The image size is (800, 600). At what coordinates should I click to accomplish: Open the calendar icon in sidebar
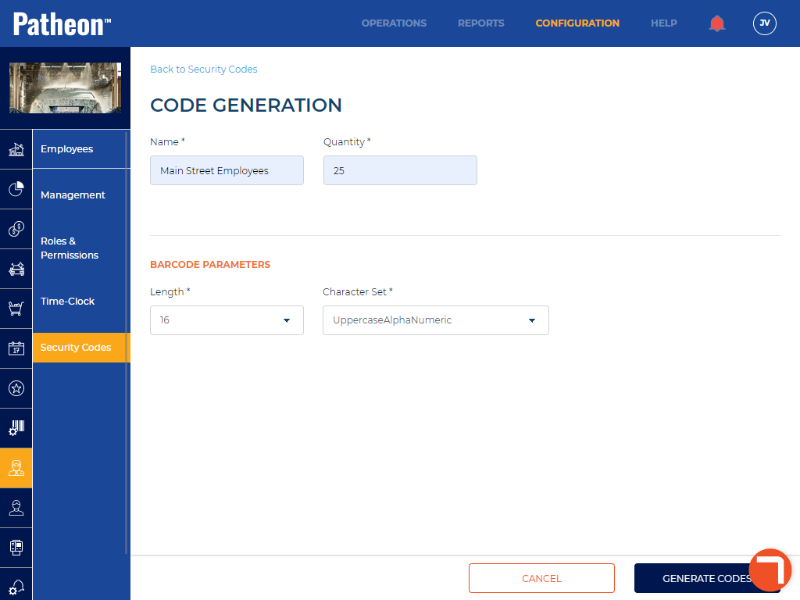coord(16,348)
